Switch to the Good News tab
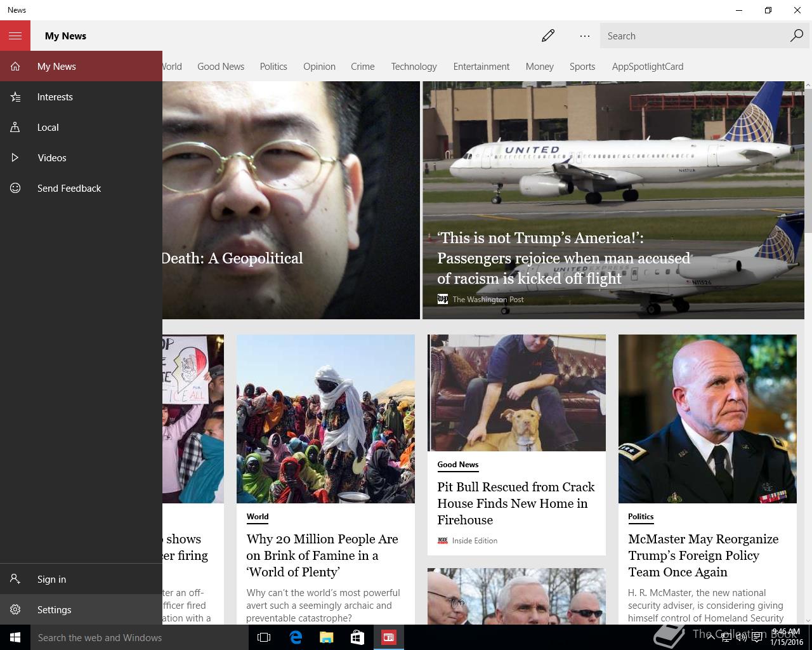 coord(221,66)
